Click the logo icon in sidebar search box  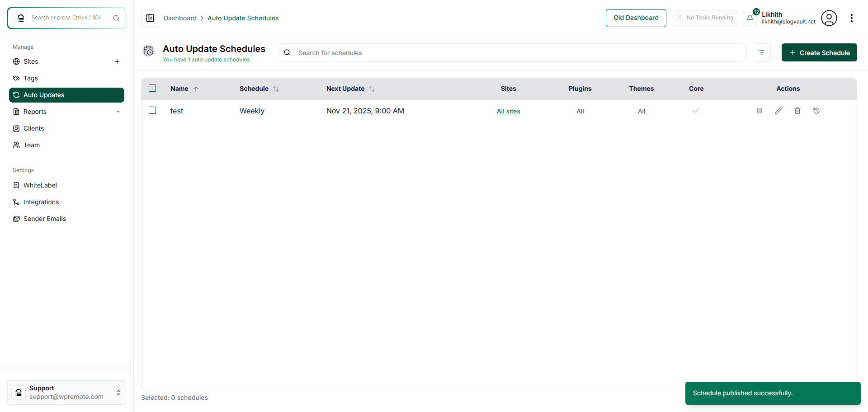coord(21,18)
